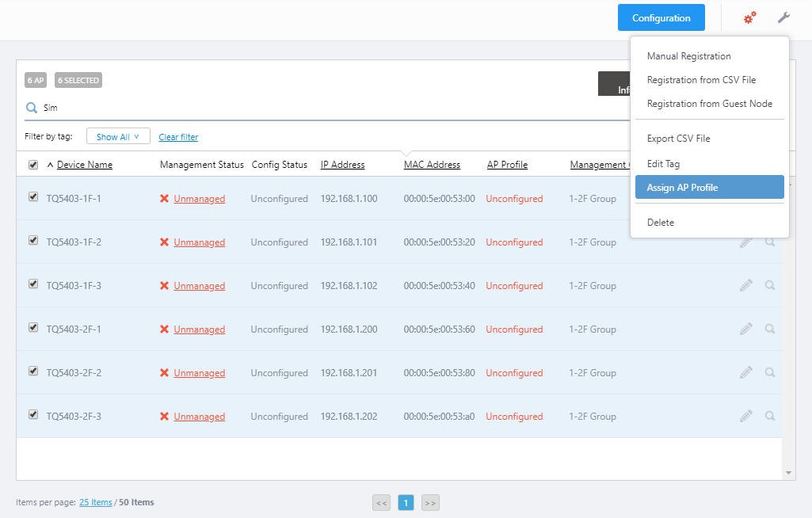
Task: Click magnifier icon for TQ5403-2F-2 row
Action: point(770,372)
